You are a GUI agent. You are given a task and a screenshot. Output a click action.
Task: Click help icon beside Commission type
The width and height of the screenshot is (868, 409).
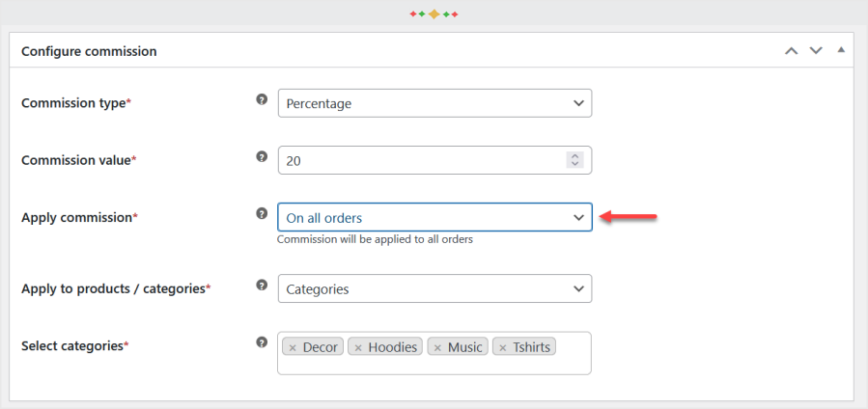coord(262,99)
